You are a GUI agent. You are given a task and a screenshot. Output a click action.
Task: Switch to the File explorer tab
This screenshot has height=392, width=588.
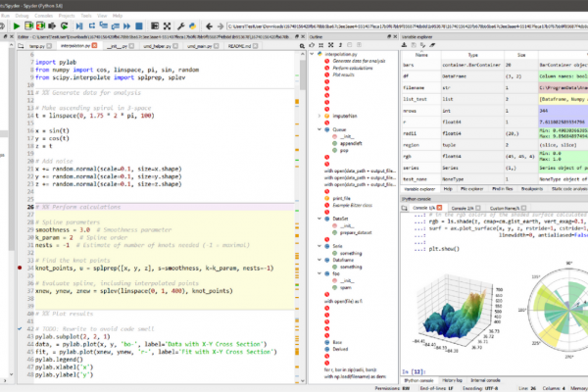click(471, 189)
